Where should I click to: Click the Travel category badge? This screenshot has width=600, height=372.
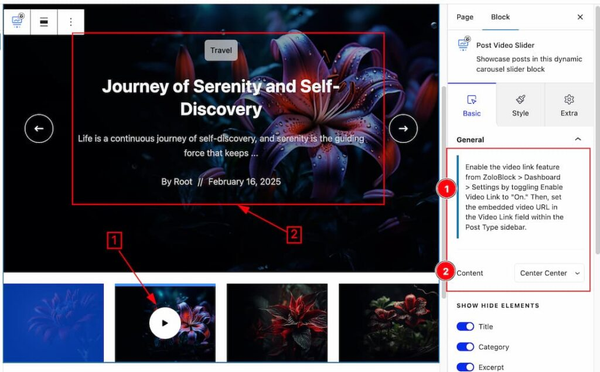point(221,50)
